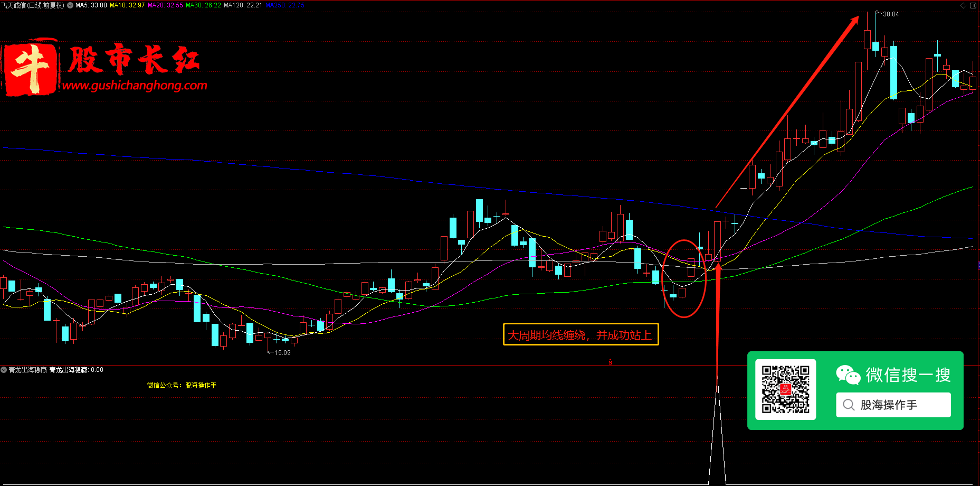Click the 38.04 high price marker
The width and height of the screenshot is (980, 486).
(x=891, y=14)
